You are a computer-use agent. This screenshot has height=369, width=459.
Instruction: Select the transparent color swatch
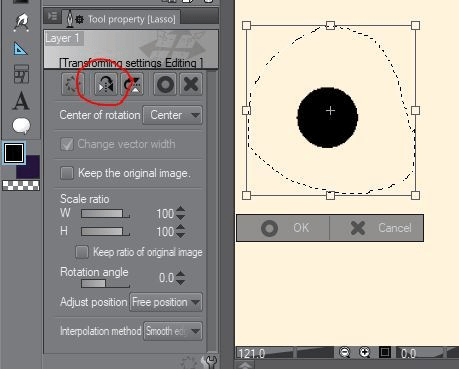pos(21,186)
